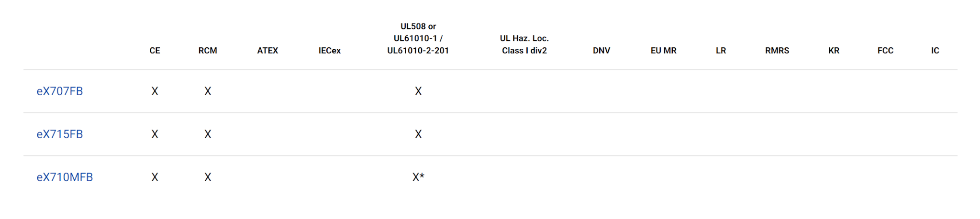Select the ATEX column header

coord(267,51)
